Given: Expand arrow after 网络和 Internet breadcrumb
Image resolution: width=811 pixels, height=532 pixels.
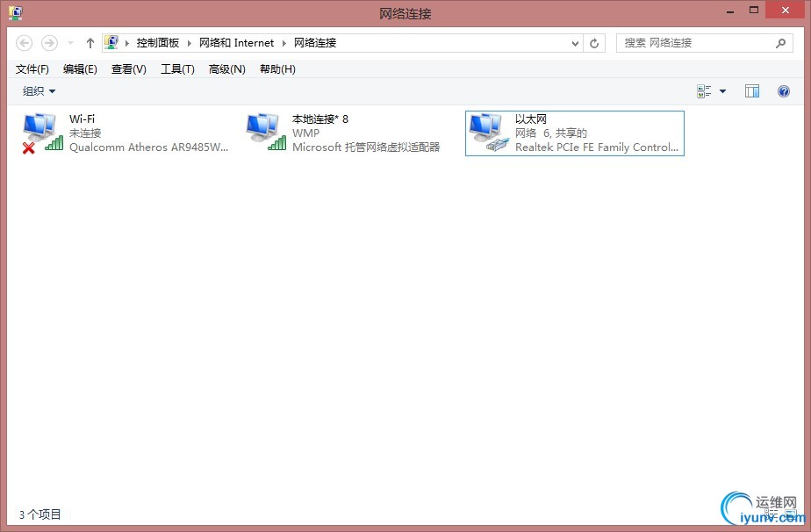Looking at the screenshot, I should click(x=284, y=43).
